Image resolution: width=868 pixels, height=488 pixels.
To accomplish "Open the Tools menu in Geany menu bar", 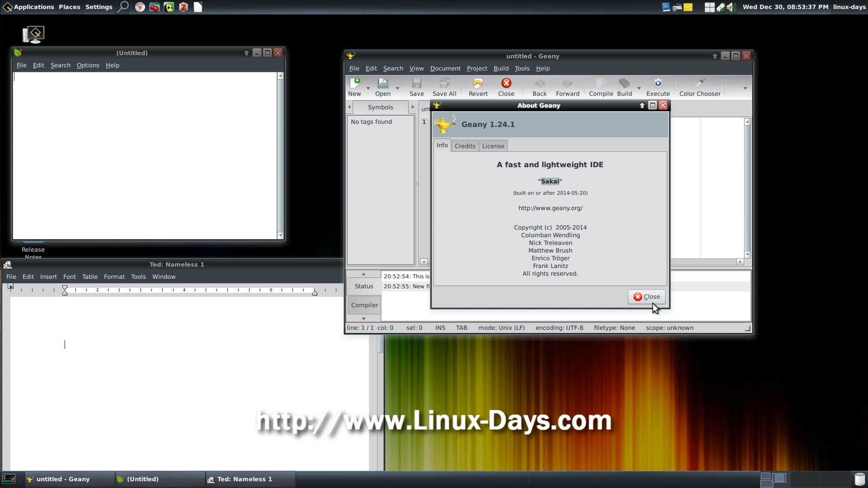I will tap(522, 68).
